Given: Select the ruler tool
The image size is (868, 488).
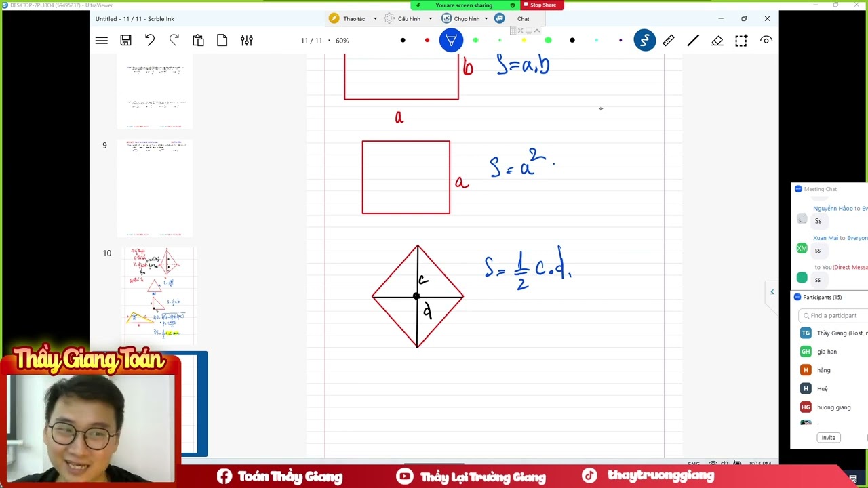Looking at the screenshot, I should click(x=669, y=41).
